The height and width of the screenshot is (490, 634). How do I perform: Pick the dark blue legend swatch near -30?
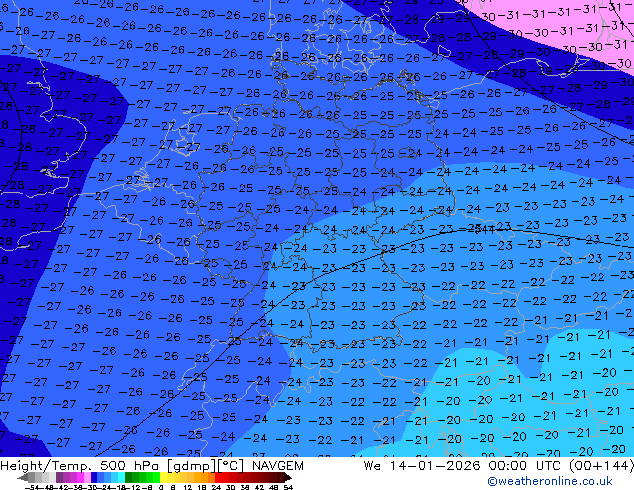[x=94, y=477]
